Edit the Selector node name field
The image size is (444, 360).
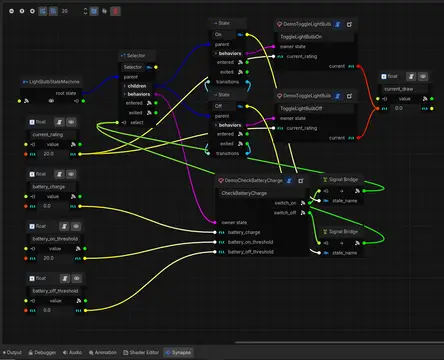[x=133, y=67]
